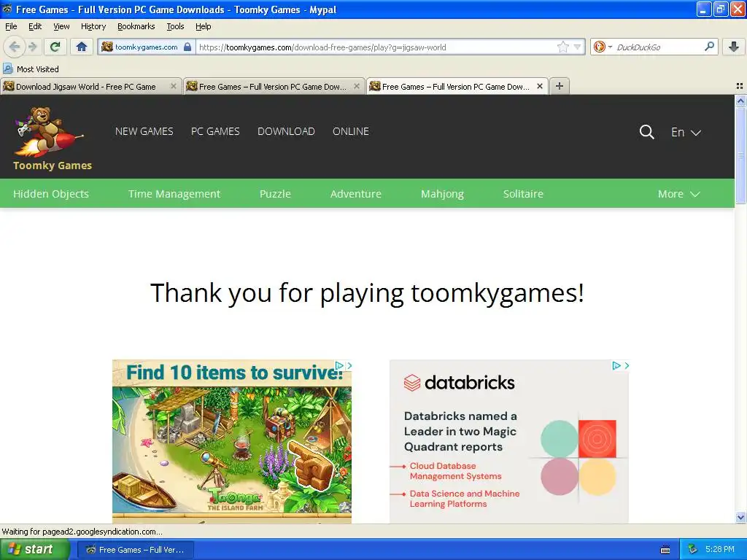Expand the En language dropdown

(686, 133)
